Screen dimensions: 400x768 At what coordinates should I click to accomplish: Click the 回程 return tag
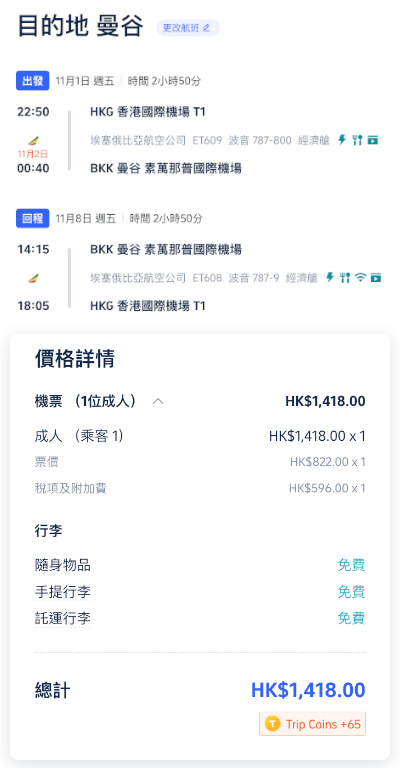[x=33, y=218]
